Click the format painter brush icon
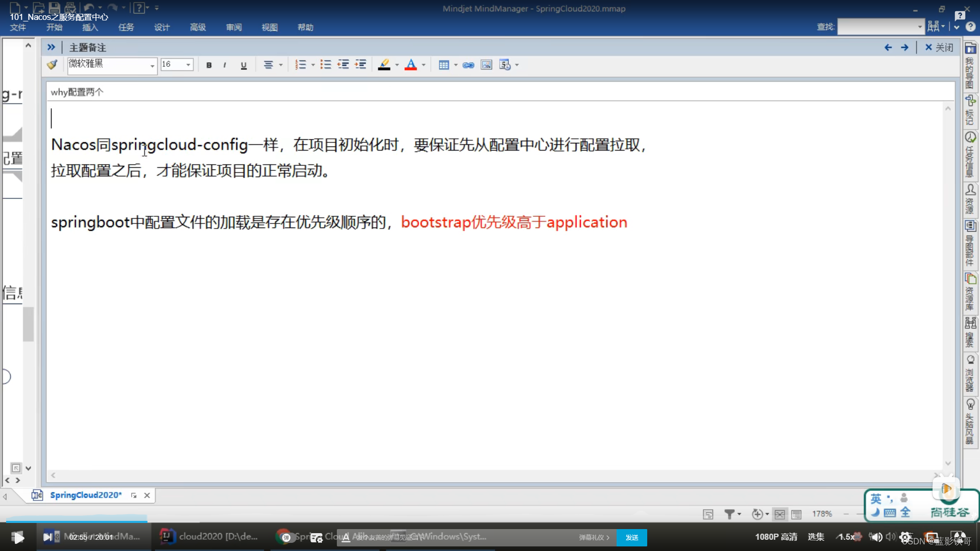Screen dimensions: 980x551 coord(52,65)
